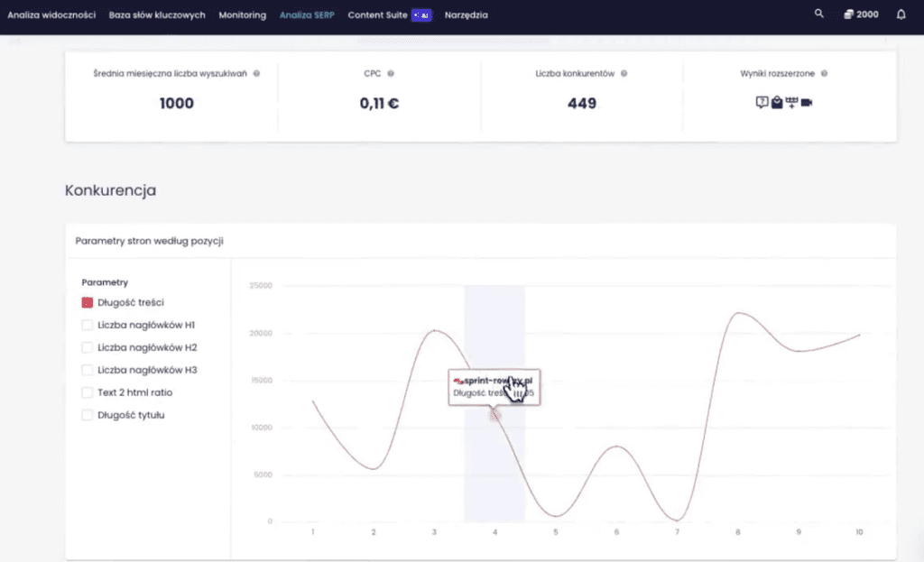The image size is (924, 562).
Task: Enable the Liczba nagłówków H1 checkbox
Action: coord(88,325)
